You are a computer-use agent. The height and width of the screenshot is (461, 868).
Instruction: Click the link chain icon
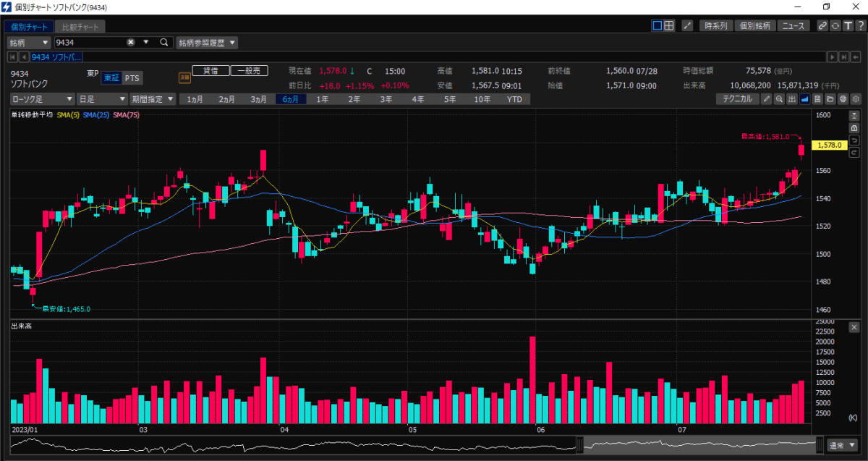(822, 25)
